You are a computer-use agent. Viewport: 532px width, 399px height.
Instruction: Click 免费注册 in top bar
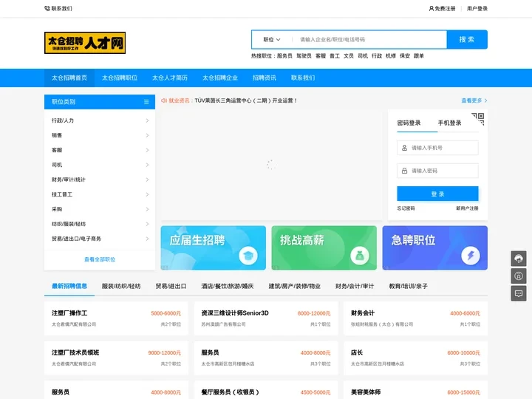[445, 8]
